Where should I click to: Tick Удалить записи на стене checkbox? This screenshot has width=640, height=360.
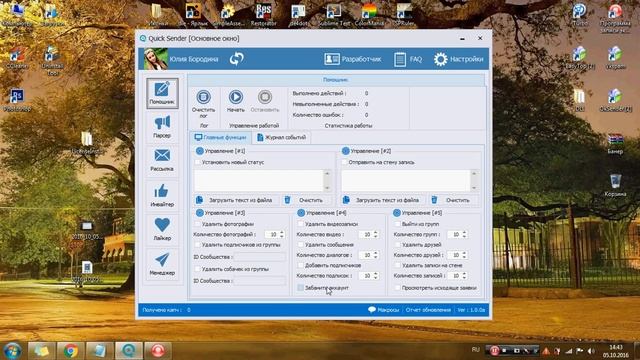point(398,265)
